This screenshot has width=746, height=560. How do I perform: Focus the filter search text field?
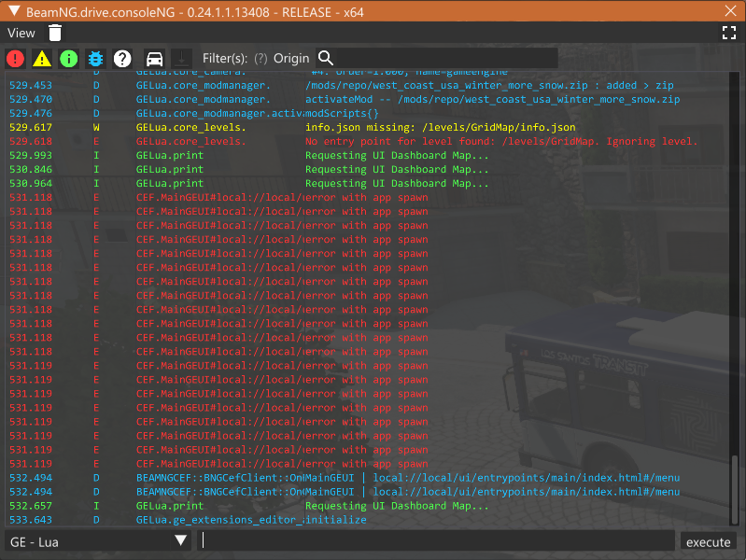click(447, 58)
